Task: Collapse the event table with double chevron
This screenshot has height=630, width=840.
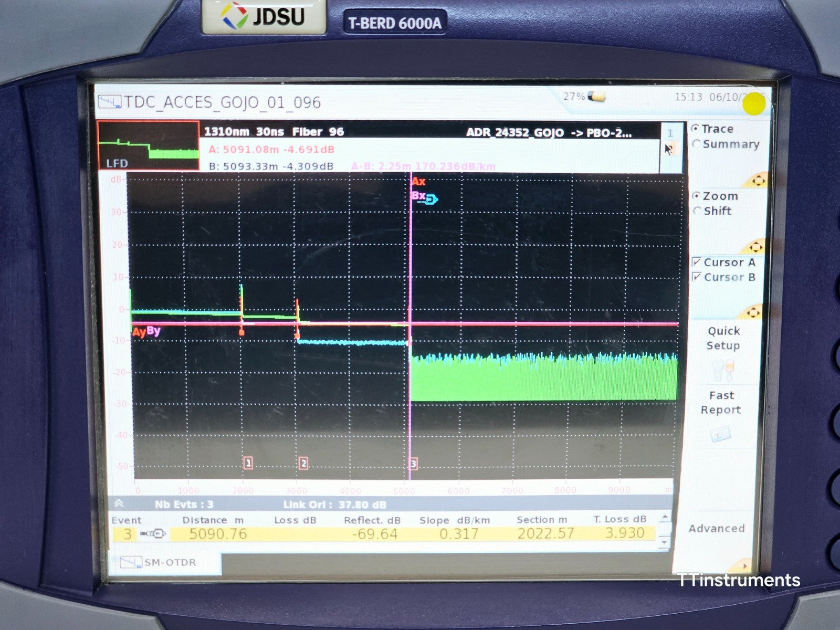Action: coord(119,503)
